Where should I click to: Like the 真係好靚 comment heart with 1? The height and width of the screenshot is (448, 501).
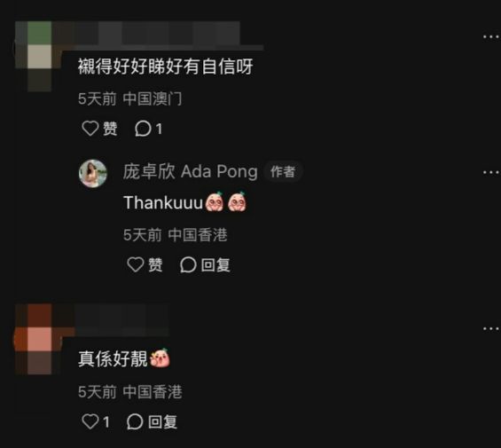(96, 421)
